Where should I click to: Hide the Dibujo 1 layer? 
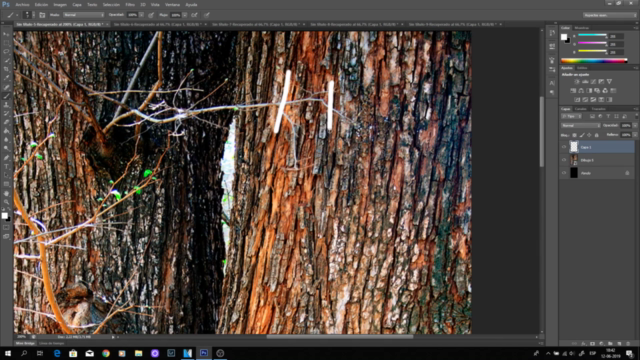564,160
